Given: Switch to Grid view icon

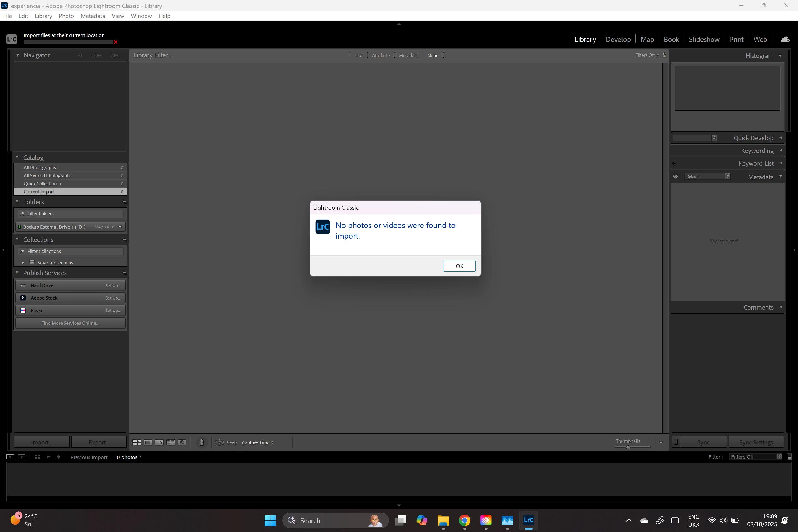Looking at the screenshot, I should pos(137,443).
